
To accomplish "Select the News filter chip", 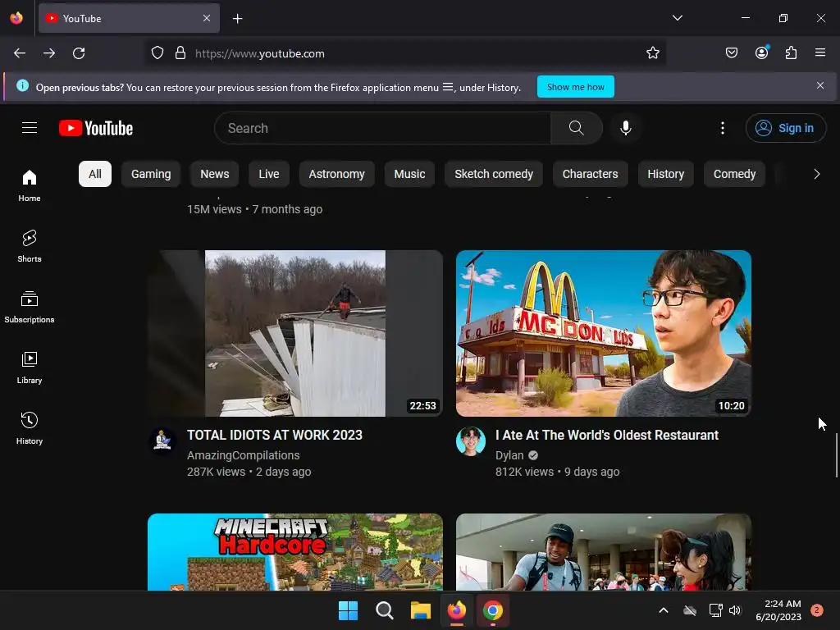I will (215, 174).
